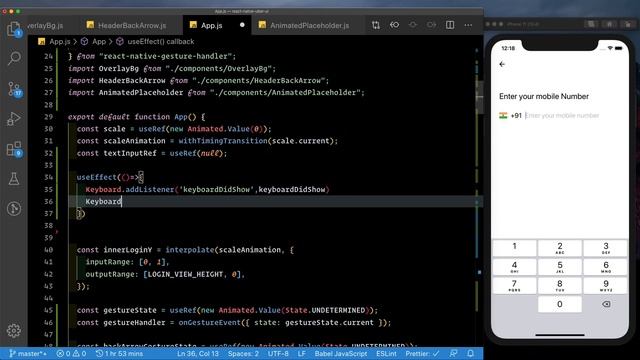Tap keypad digit 3 in simulator
This screenshot has width=640, height=360.
(605, 248)
